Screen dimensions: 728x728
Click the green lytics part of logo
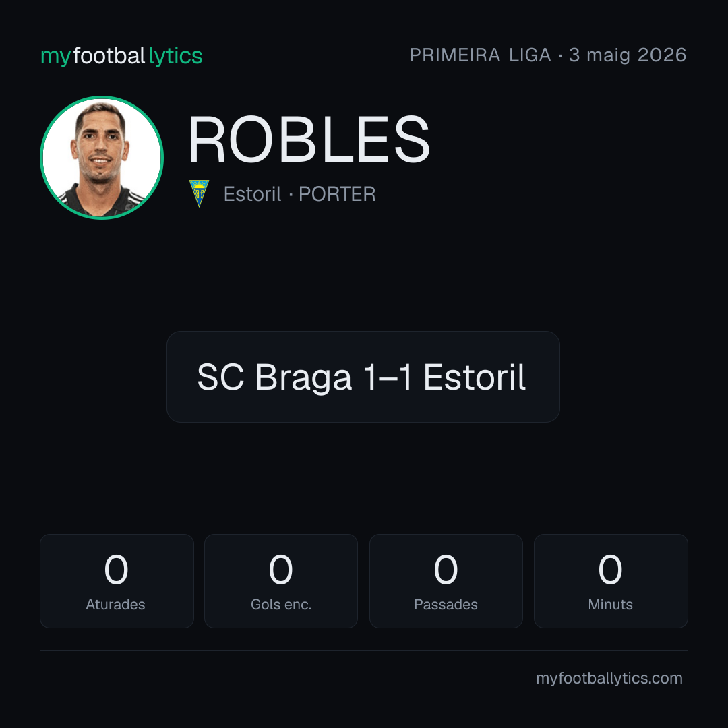click(175, 56)
